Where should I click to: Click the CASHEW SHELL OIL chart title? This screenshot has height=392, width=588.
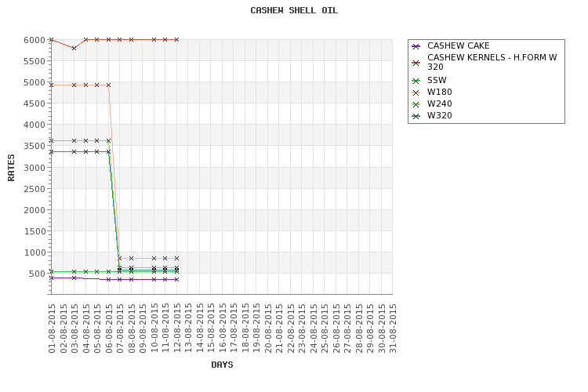click(294, 10)
